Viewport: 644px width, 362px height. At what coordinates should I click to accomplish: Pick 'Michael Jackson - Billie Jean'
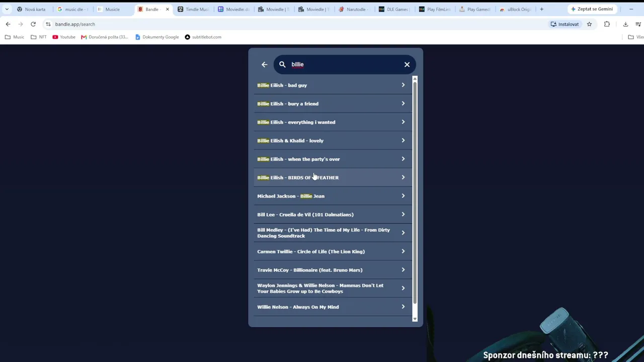[333, 196]
